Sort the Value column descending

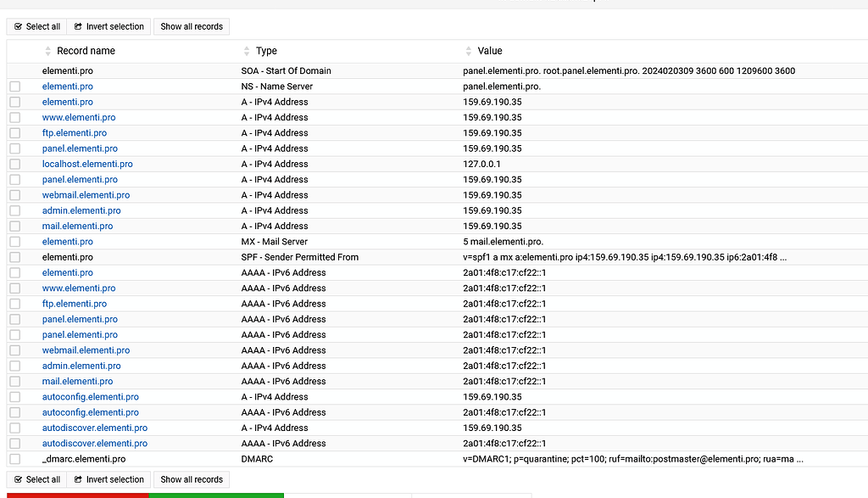pyautogui.click(x=470, y=53)
